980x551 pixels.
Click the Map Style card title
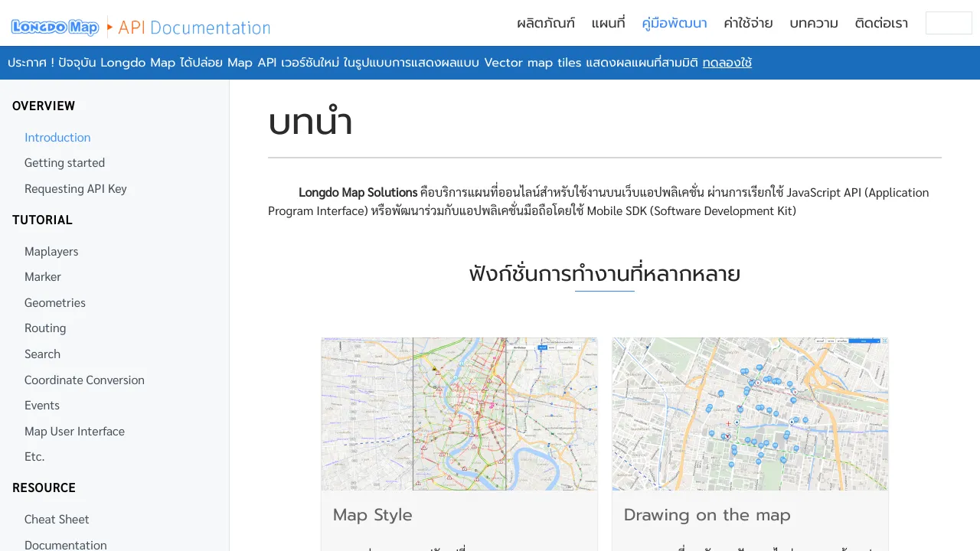373,515
